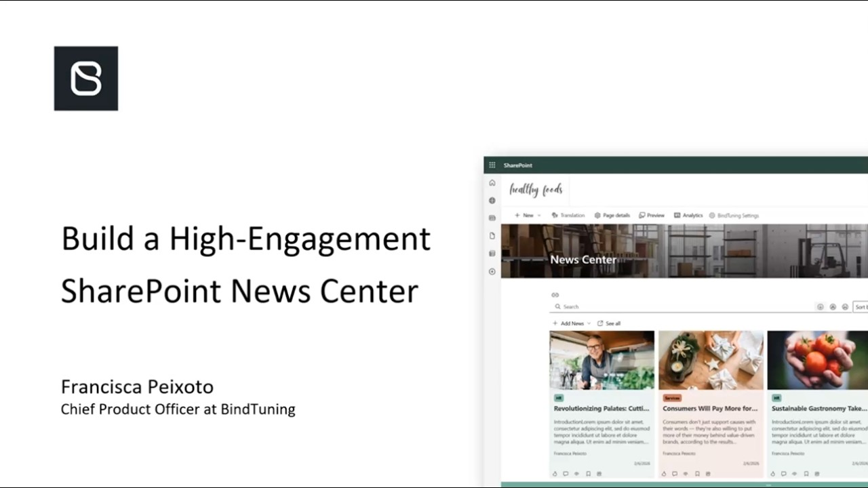Open the globe sites icon in sidebar

pyautogui.click(x=492, y=201)
